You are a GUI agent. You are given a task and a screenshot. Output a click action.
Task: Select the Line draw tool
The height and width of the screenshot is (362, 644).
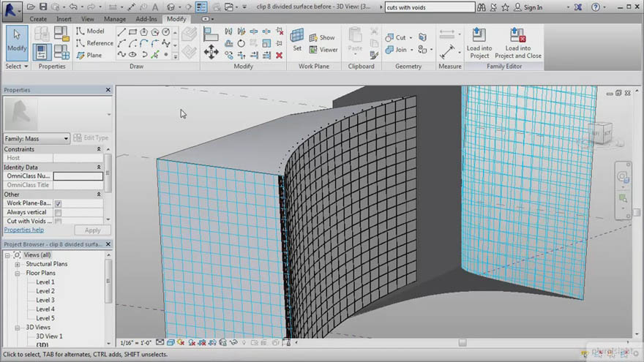point(121,32)
